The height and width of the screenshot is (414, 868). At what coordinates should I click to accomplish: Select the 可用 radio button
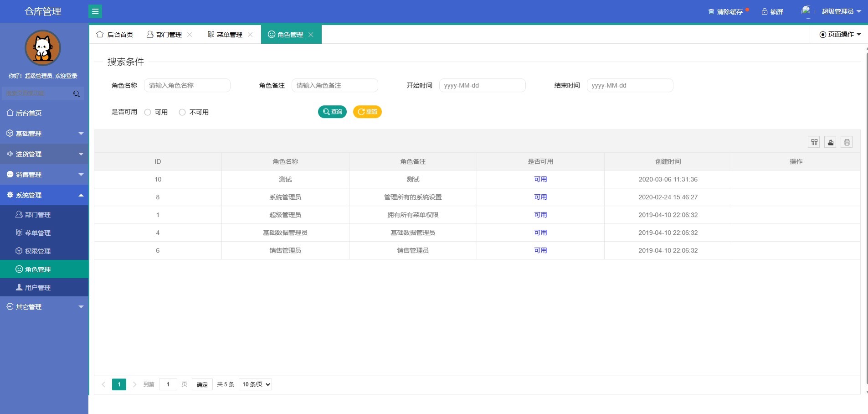[x=148, y=112]
